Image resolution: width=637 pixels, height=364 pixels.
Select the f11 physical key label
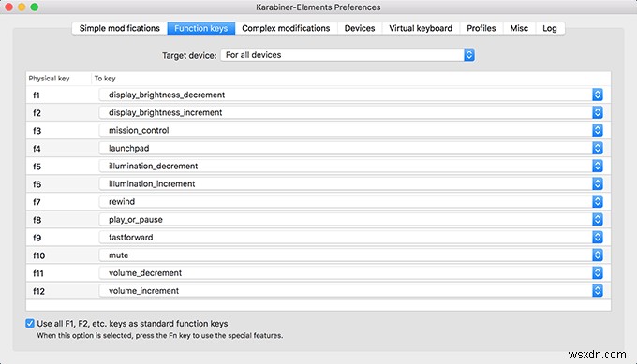[x=38, y=273]
